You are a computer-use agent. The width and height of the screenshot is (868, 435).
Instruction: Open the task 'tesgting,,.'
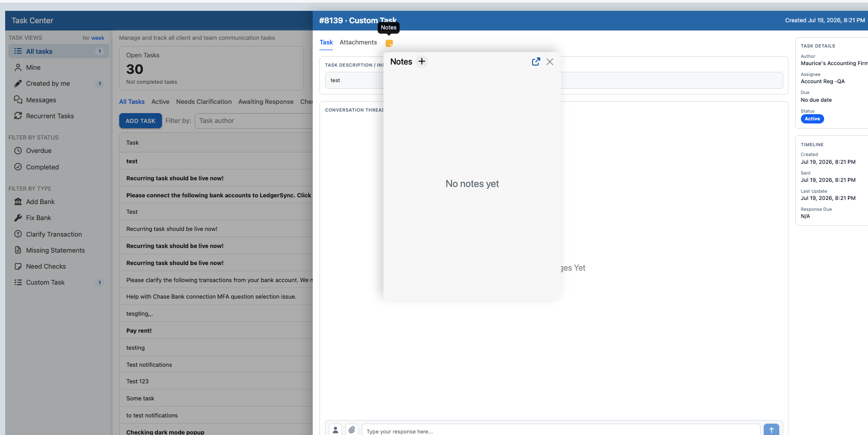(216, 314)
